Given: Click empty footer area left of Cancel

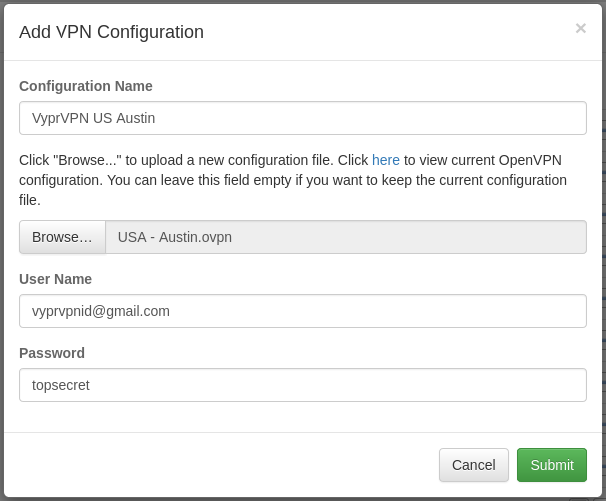Looking at the screenshot, I should pyautogui.click(x=220, y=465).
